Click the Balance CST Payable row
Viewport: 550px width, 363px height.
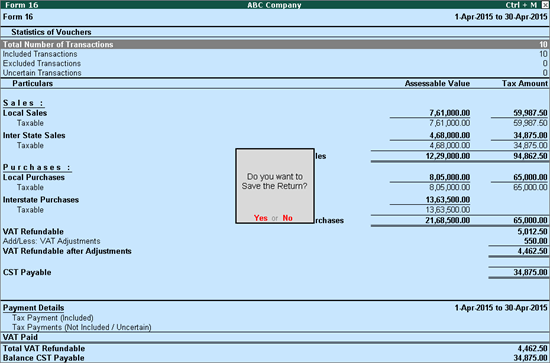pos(275,358)
